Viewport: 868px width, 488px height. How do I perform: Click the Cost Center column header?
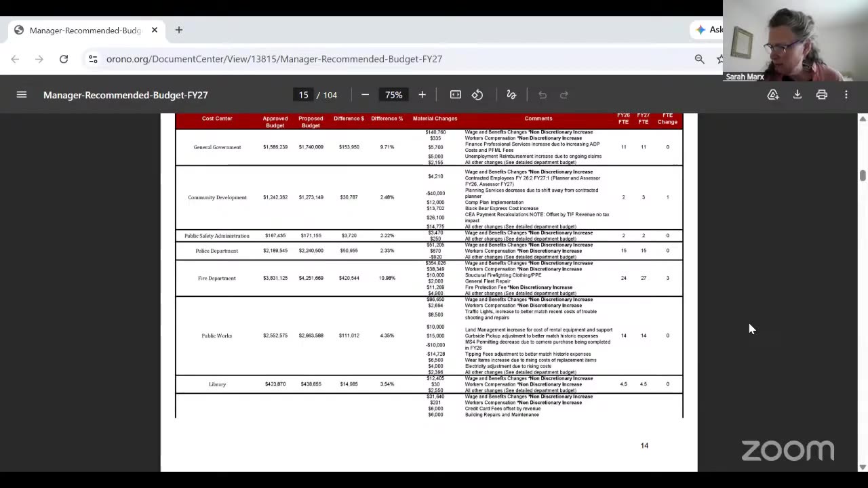(217, 119)
